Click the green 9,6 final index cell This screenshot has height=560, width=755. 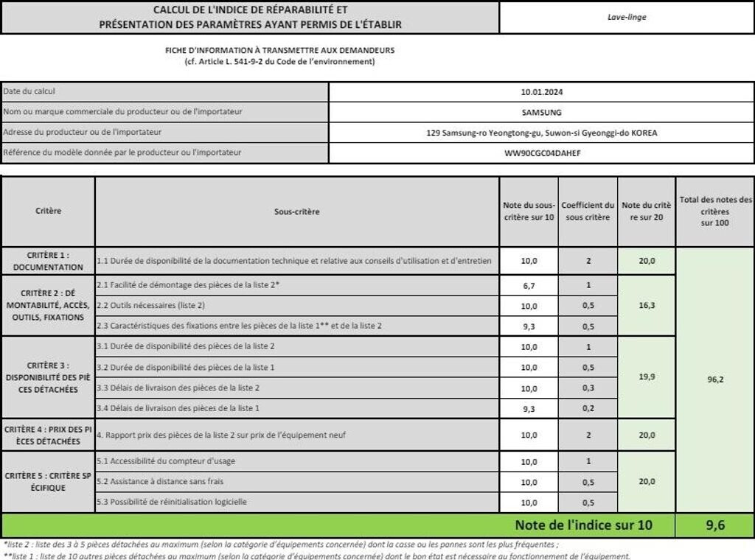click(715, 525)
